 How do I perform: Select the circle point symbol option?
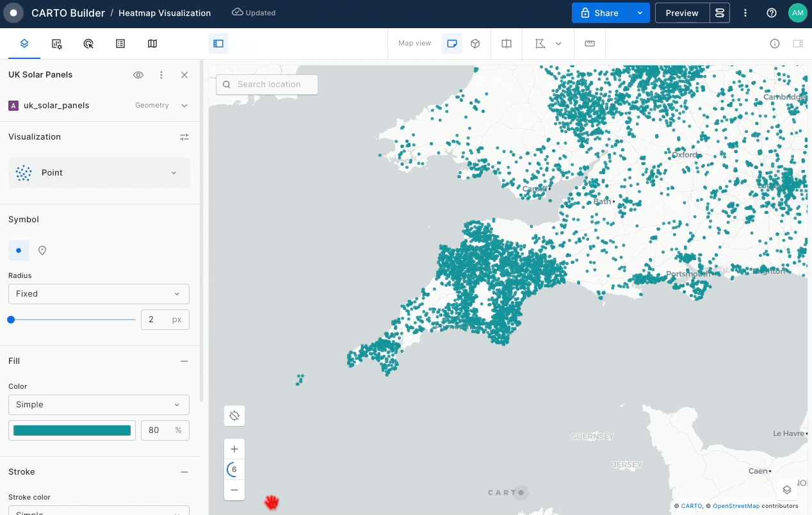pos(19,250)
